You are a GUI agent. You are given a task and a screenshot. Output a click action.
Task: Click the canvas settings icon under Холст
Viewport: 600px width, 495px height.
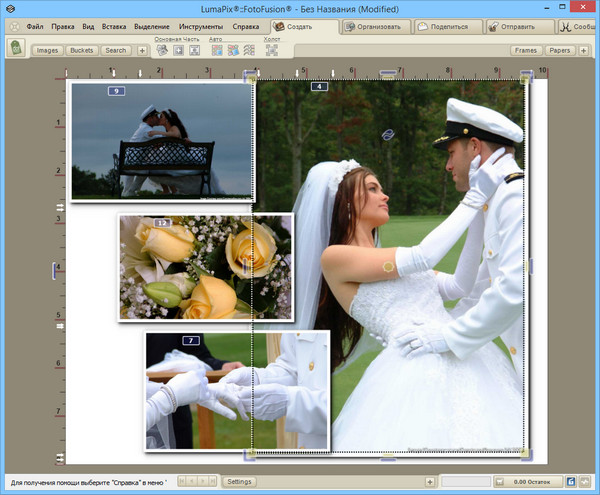click(x=272, y=50)
